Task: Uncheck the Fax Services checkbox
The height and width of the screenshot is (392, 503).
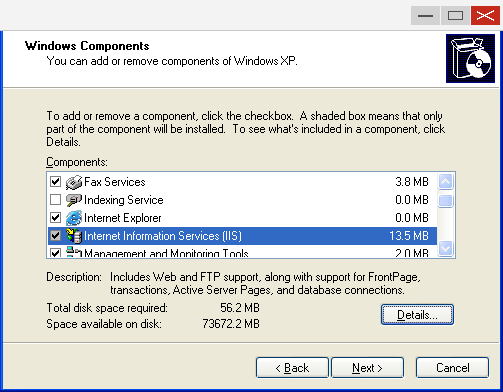Action: tap(55, 182)
